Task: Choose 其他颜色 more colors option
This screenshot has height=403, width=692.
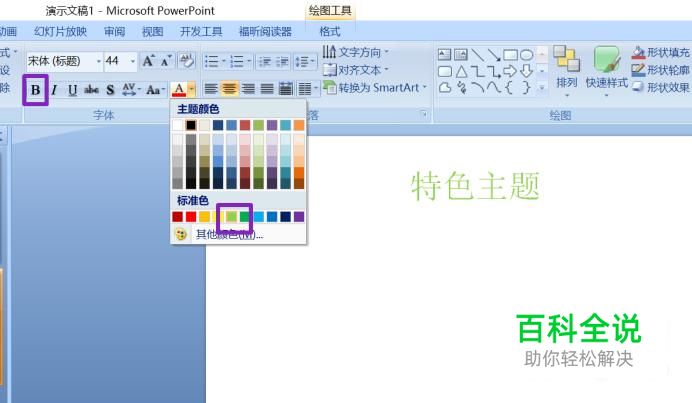Action: [238, 234]
